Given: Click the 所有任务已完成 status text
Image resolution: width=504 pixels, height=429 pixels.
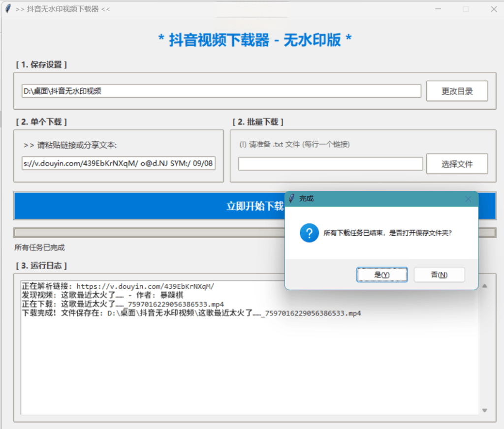Looking at the screenshot, I should pos(39,247).
